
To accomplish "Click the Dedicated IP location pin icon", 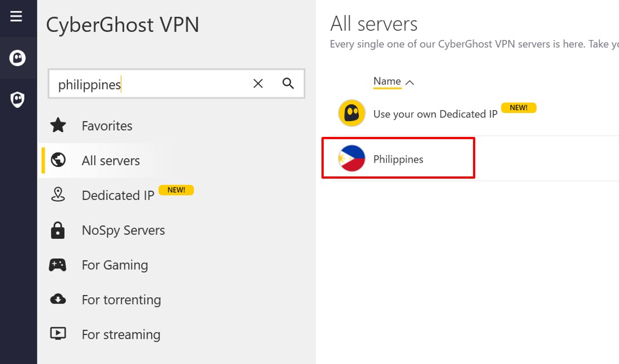I will [x=58, y=195].
